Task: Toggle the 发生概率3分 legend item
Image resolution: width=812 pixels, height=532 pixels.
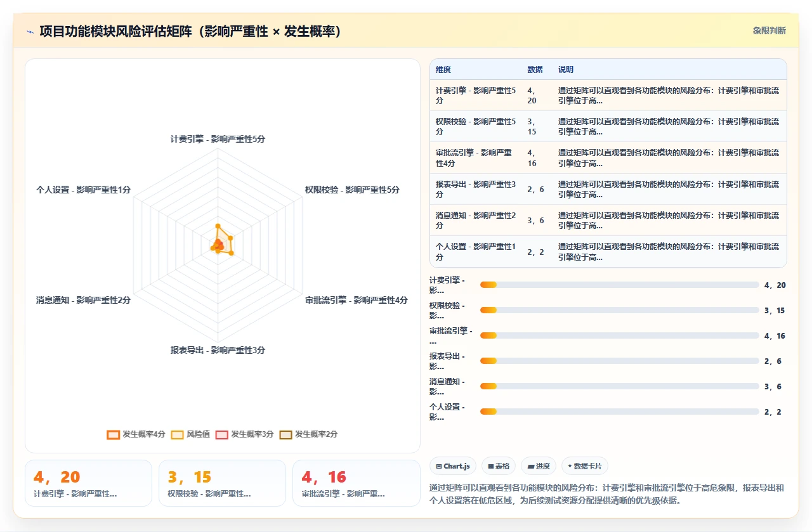Action: point(244,434)
